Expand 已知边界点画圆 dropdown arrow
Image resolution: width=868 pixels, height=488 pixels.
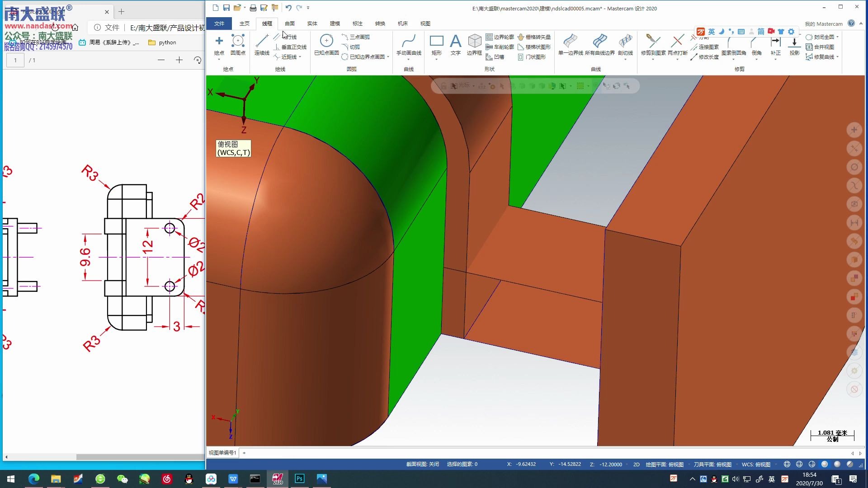(388, 57)
